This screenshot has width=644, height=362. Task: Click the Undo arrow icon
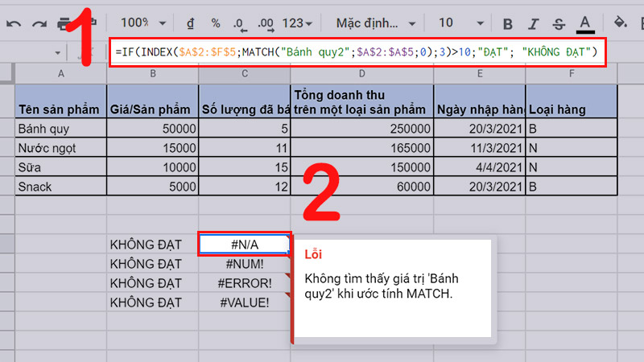(x=14, y=23)
